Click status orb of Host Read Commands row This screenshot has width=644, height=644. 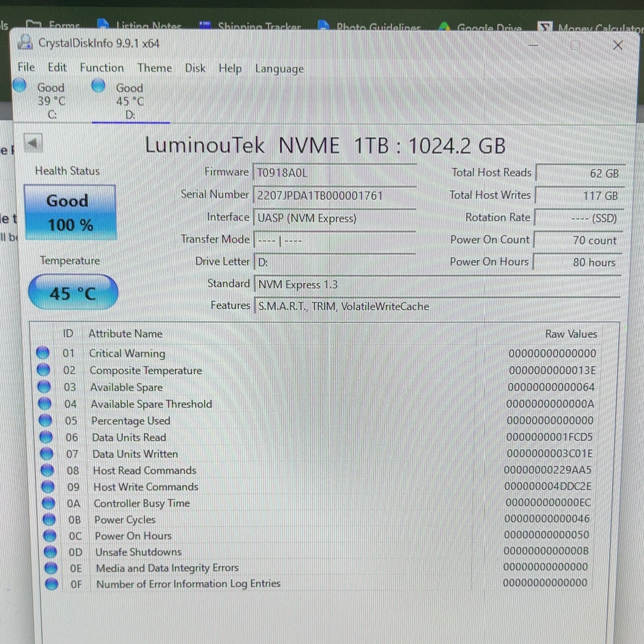pos(47,470)
